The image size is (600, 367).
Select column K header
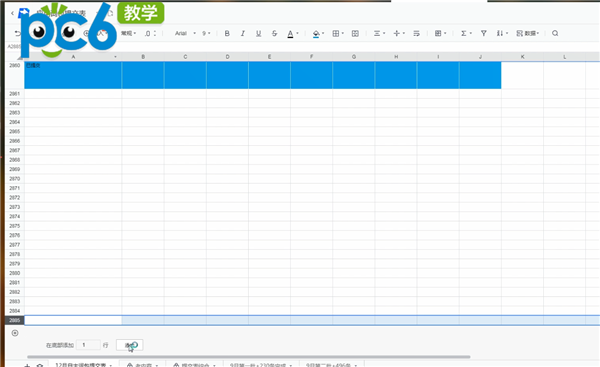pos(522,57)
